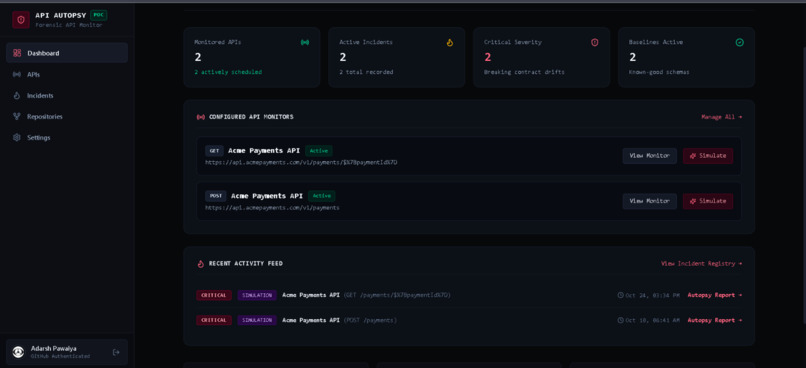This screenshot has height=368, width=806.
Task: Click the '2 total recorded' text
Action: 366,72
